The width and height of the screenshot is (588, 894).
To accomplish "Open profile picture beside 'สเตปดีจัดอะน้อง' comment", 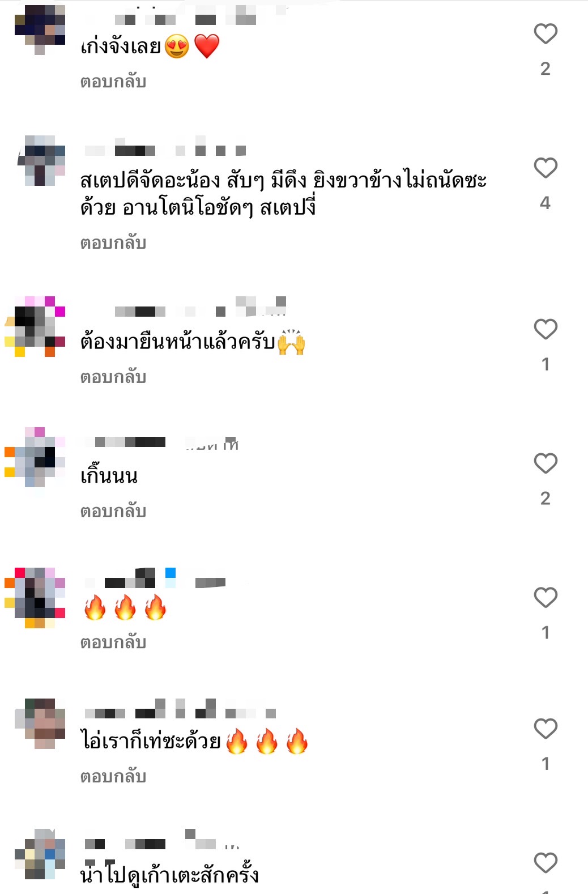I will point(41,160).
